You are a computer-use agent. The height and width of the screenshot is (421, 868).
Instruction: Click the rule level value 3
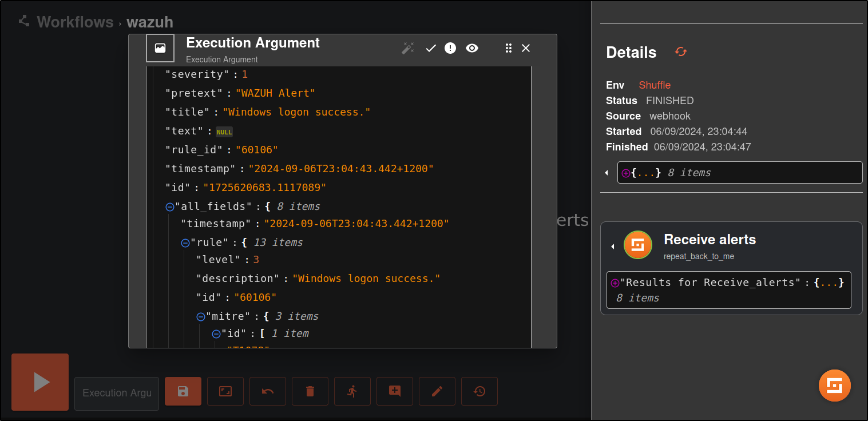click(x=256, y=260)
